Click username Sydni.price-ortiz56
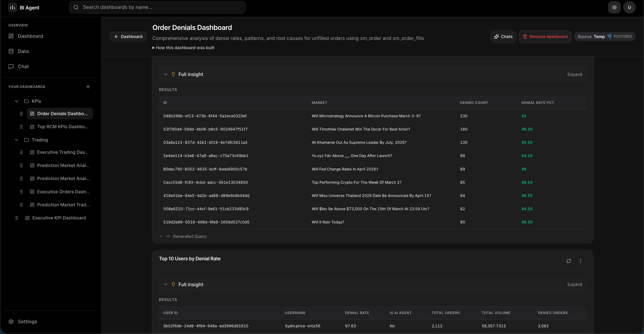This screenshot has height=334, width=644. click(x=302, y=326)
